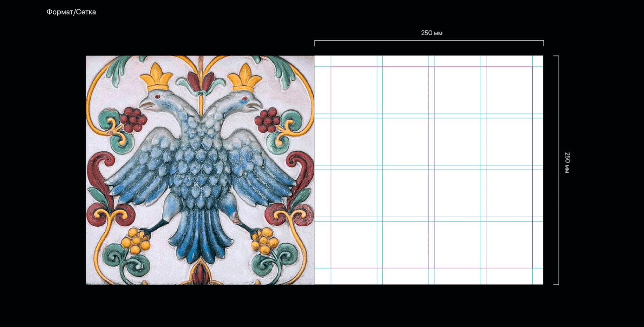
Task: Select the yellow flower cluster at bottom right
Action: tap(265, 240)
